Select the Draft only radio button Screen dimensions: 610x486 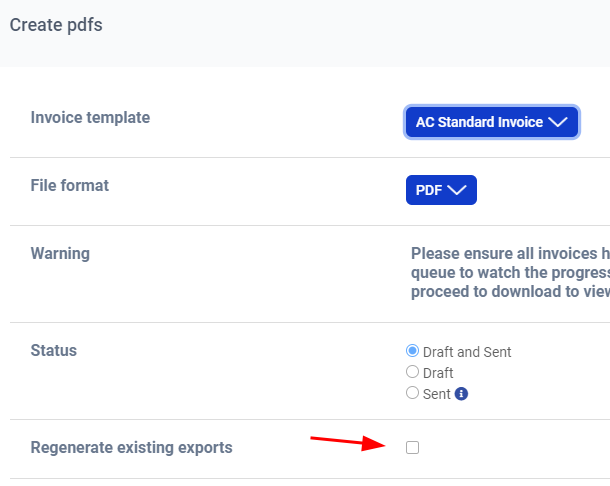(412, 372)
